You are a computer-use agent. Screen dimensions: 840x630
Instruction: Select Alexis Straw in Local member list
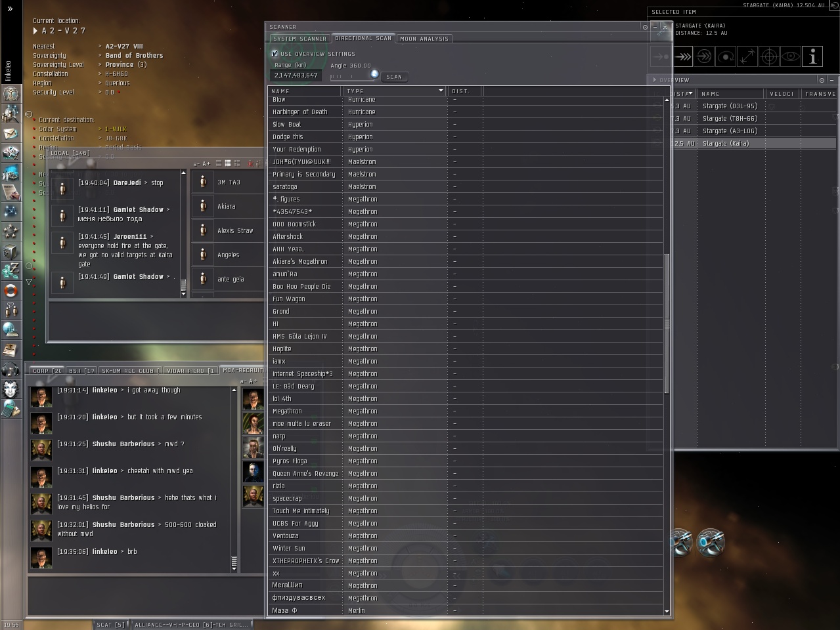coord(227,230)
